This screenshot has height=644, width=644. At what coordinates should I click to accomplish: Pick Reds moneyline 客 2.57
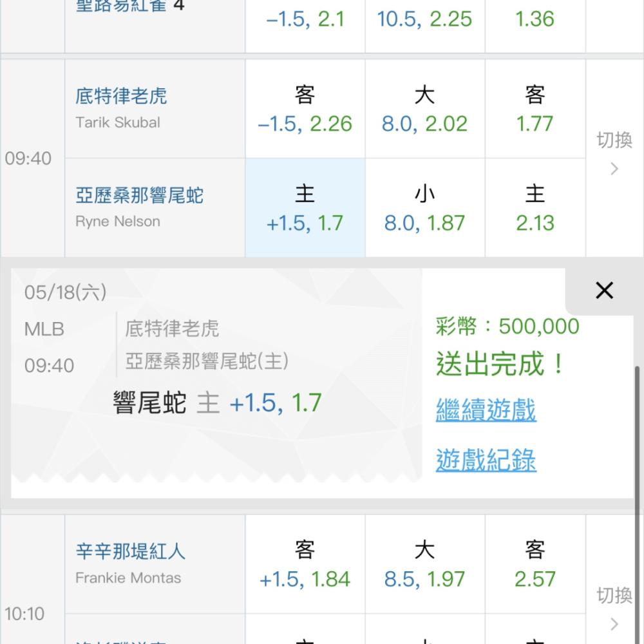click(x=535, y=564)
